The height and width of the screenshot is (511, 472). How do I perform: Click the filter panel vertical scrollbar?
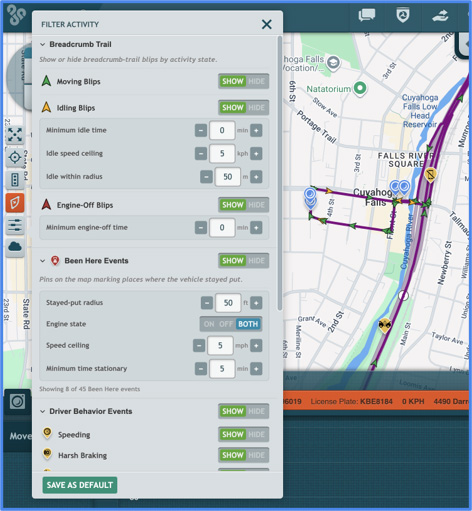[279, 173]
